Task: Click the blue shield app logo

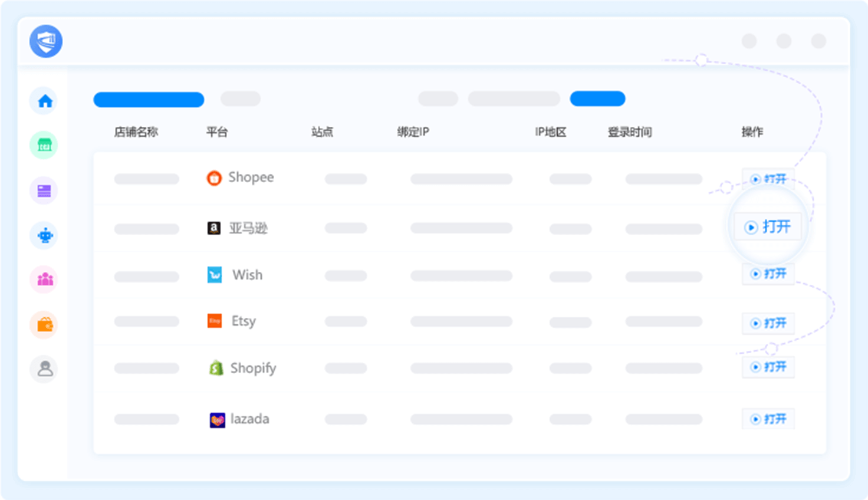Action: click(46, 41)
